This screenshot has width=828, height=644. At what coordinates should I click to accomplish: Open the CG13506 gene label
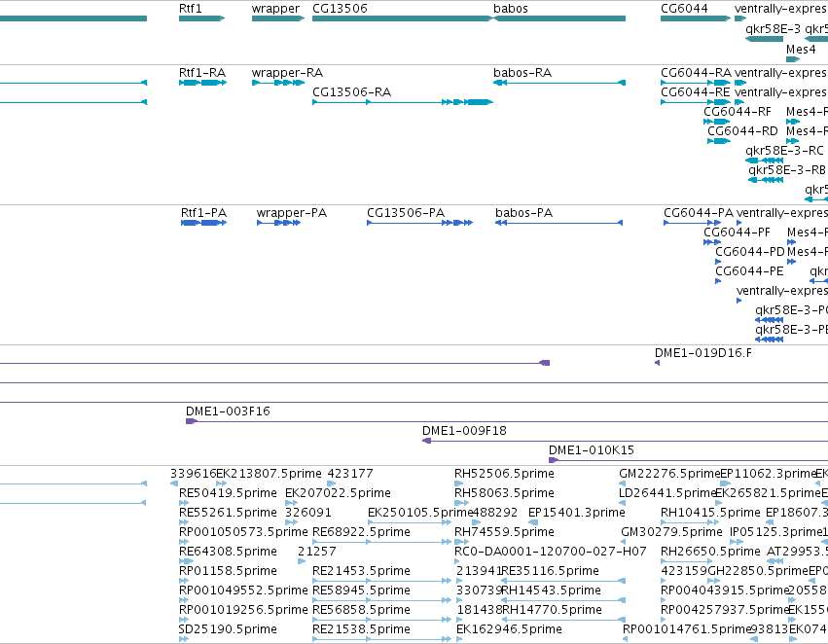coord(340,9)
